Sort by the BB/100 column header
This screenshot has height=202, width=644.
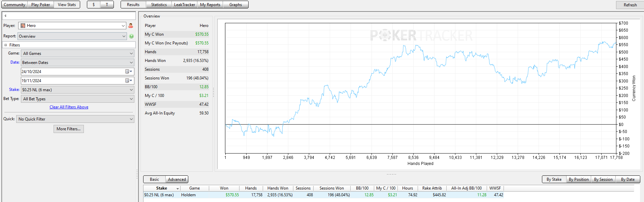point(362,188)
